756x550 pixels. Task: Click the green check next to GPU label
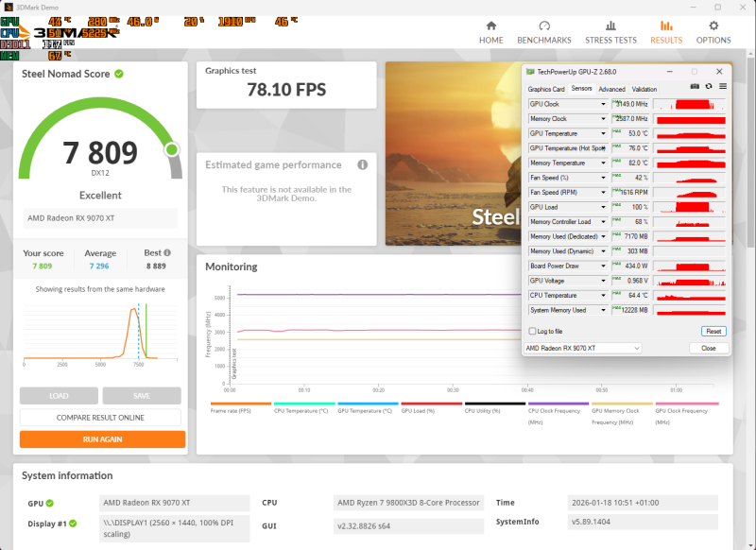tap(50, 504)
